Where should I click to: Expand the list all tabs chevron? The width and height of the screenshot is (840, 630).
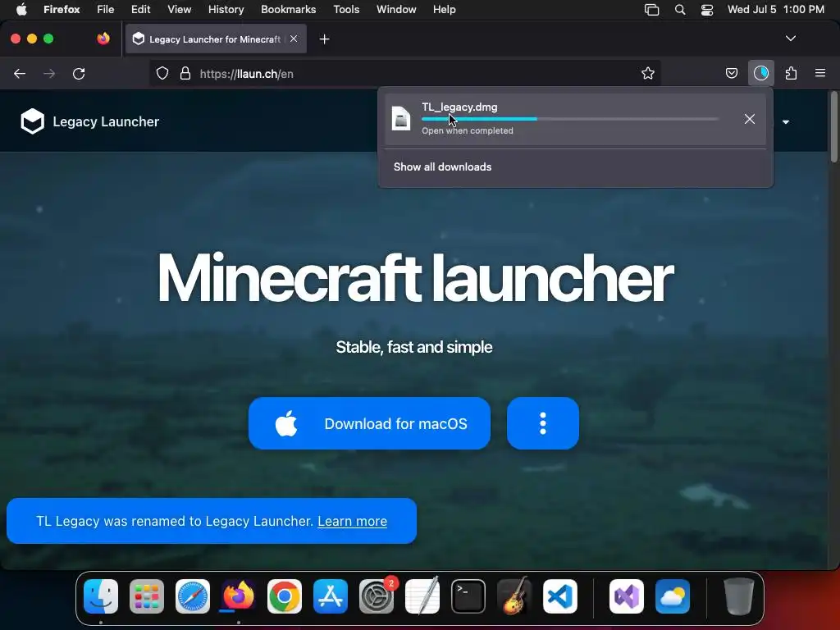pyautogui.click(x=790, y=39)
